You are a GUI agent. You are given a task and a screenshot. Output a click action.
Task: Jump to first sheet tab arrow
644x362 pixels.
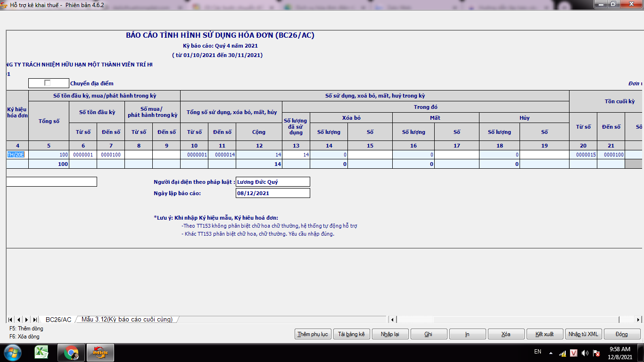point(10,320)
